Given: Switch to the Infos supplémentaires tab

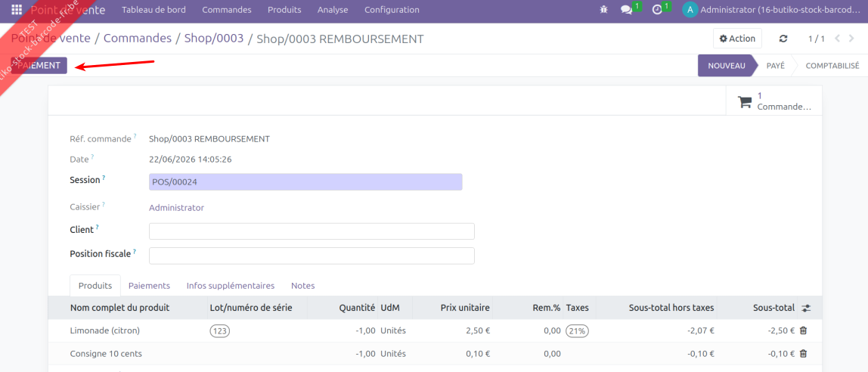Looking at the screenshot, I should (x=231, y=286).
